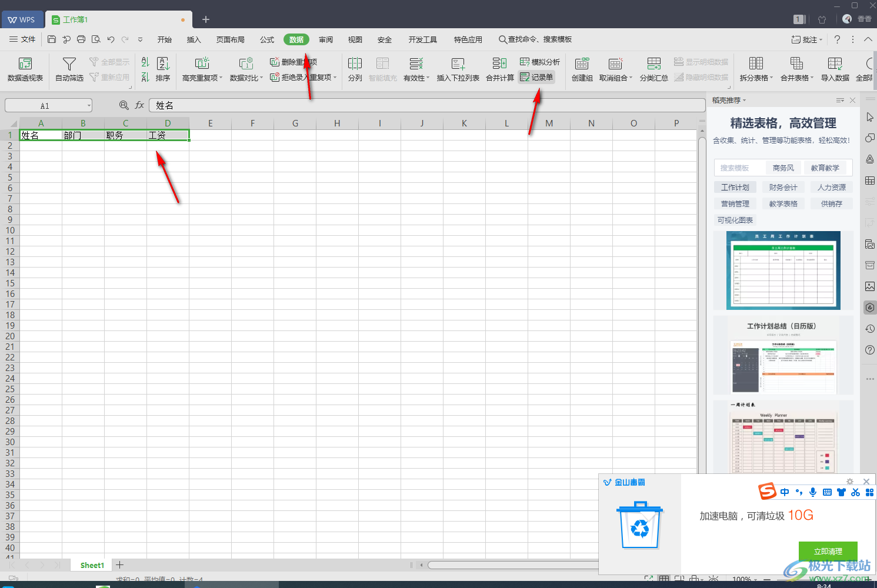Expand the 数据对比 dropdown
The width and height of the screenshot is (877, 588).
pos(261,78)
